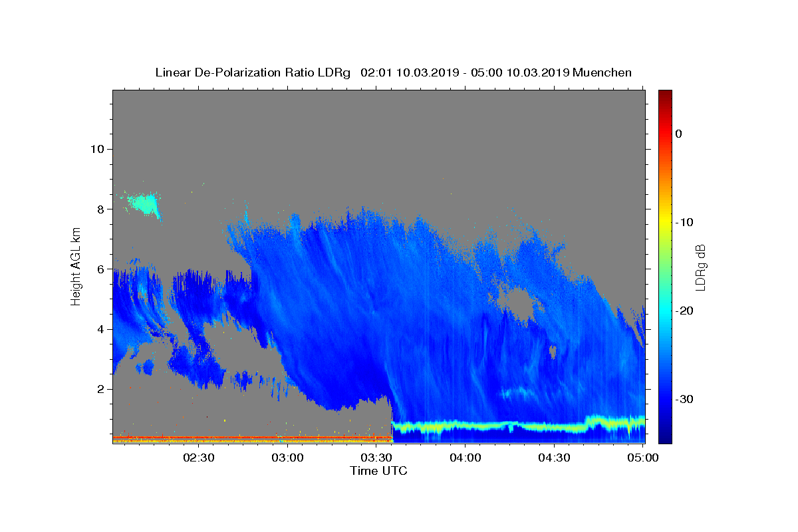Click the colorbar value 0
This screenshot has height=532, width=798.
678,134
